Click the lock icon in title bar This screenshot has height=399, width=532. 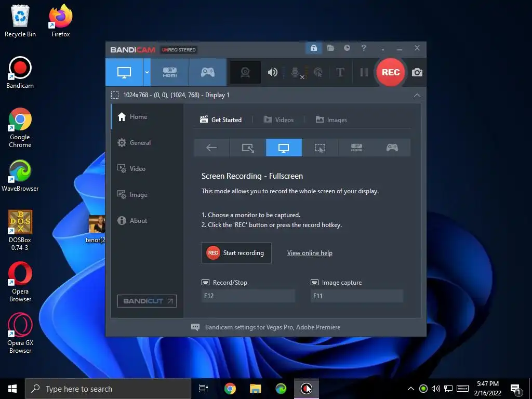coord(313,48)
